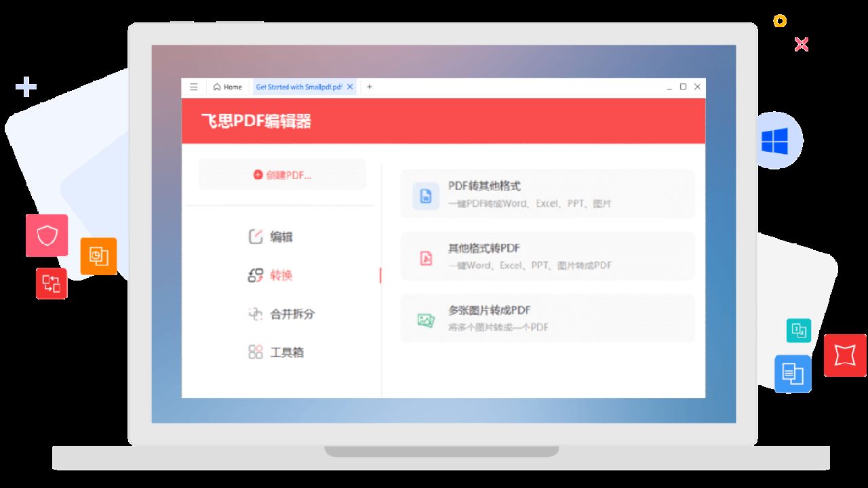Viewport: 868px width, 488px height.
Task: Click the green image icon on 多张图片转成PDF card
Action: point(425,318)
